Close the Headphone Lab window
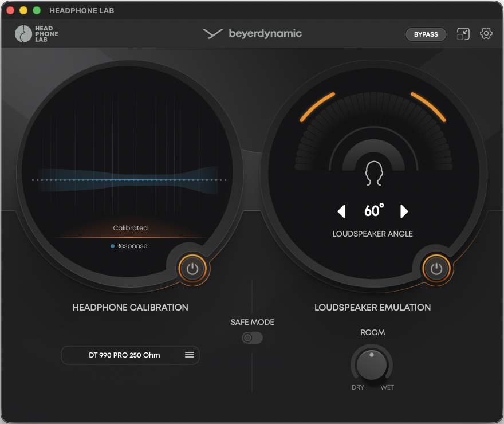Viewport: 504px width, 424px height. point(10,10)
